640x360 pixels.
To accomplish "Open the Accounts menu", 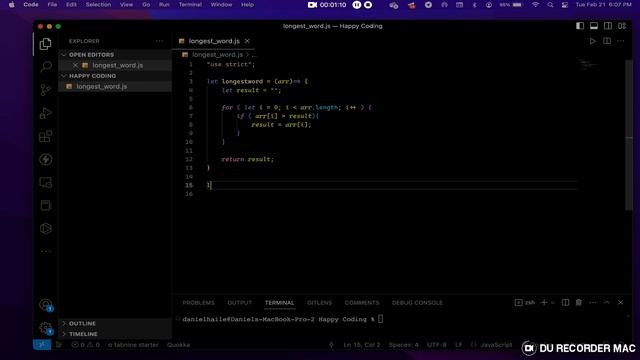I will (x=45, y=305).
